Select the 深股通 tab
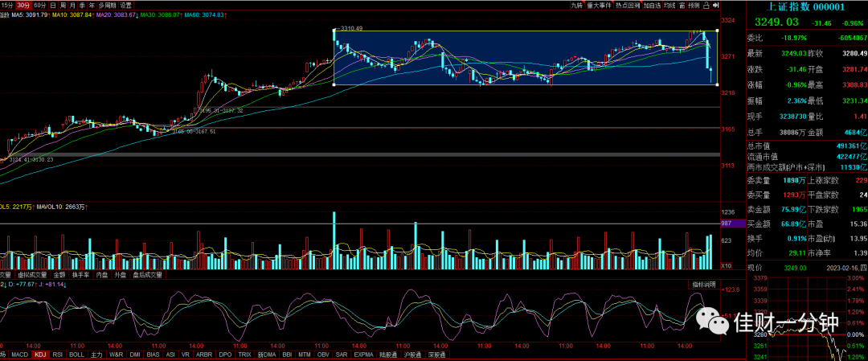 pyautogui.click(x=437, y=355)
